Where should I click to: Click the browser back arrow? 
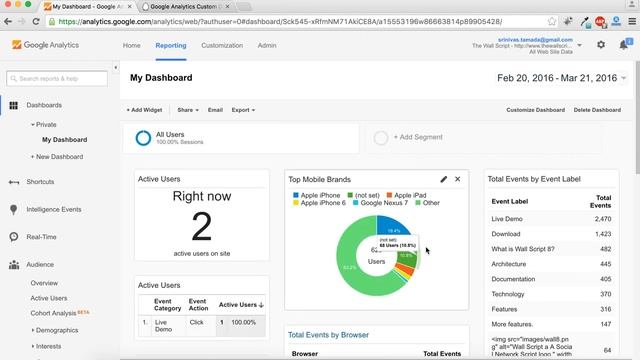(x=8, y=22)
